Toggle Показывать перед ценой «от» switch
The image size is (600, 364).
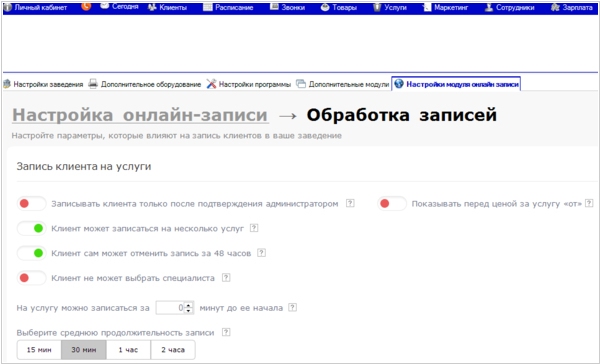[392, 204]
